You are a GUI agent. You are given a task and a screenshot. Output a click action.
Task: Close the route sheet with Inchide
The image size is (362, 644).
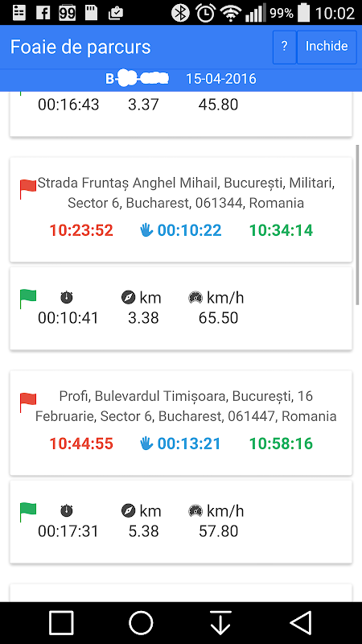327,47
